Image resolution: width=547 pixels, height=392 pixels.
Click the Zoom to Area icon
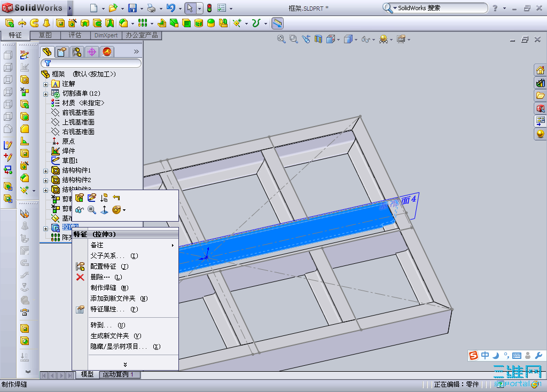(294, 39)
